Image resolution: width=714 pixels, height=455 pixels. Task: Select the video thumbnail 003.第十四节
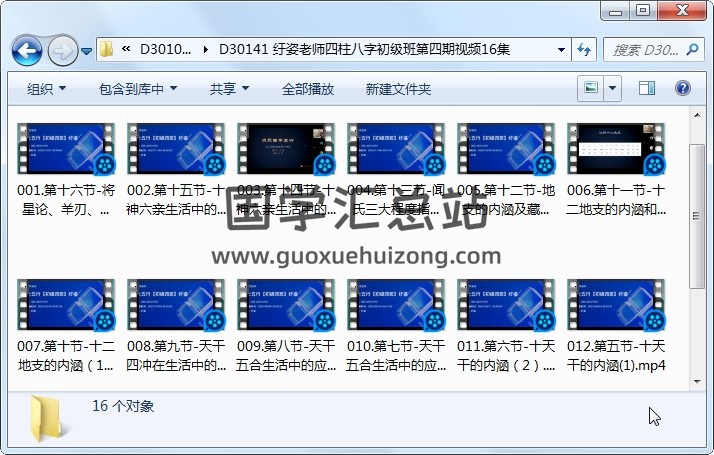pos(286,148)
